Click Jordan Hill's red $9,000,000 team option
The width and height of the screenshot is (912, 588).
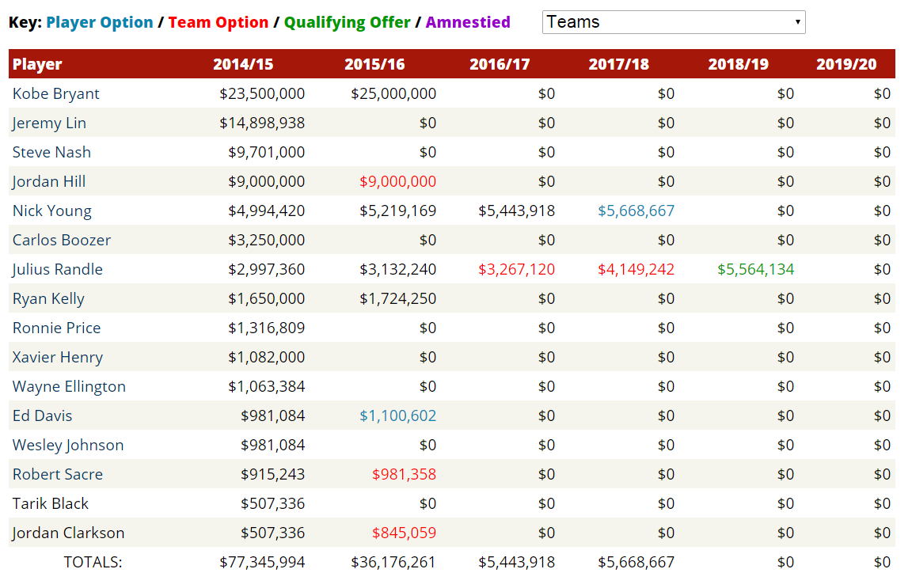coord(397,181)
